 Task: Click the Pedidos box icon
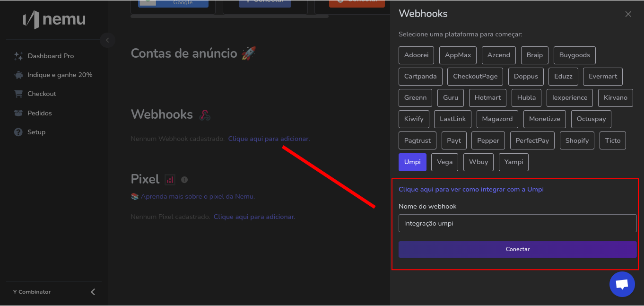(x=18, y=113)
